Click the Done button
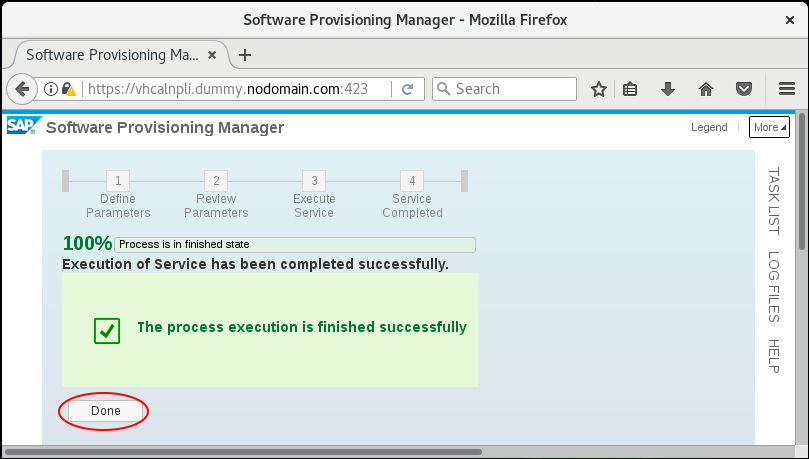809x459 pixels. click(x=105, y=411)
